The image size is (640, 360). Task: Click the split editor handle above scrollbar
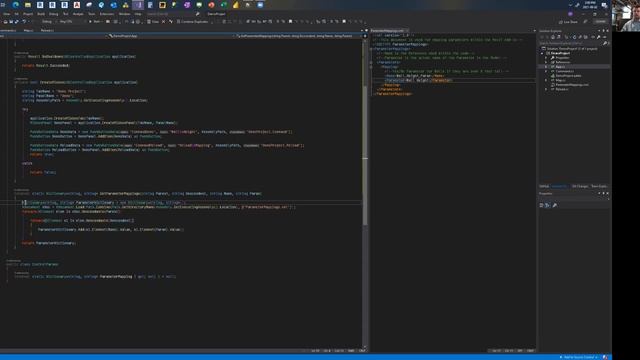365,36
